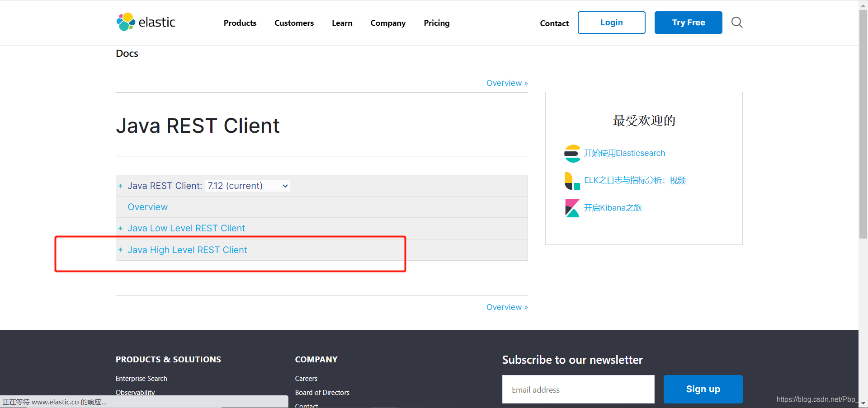The width and height of the screenshot is (868, 408).
Task: Focus the Email address input field
Action: 578,389
